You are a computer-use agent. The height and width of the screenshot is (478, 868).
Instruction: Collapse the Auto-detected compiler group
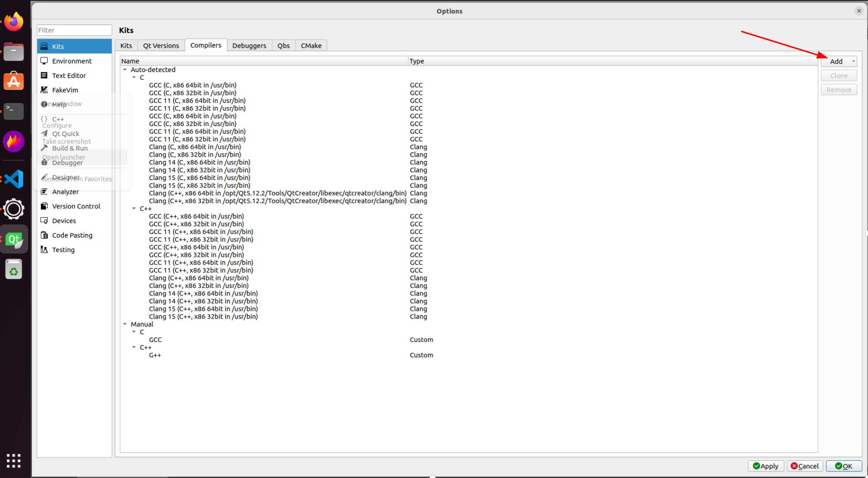125,69
